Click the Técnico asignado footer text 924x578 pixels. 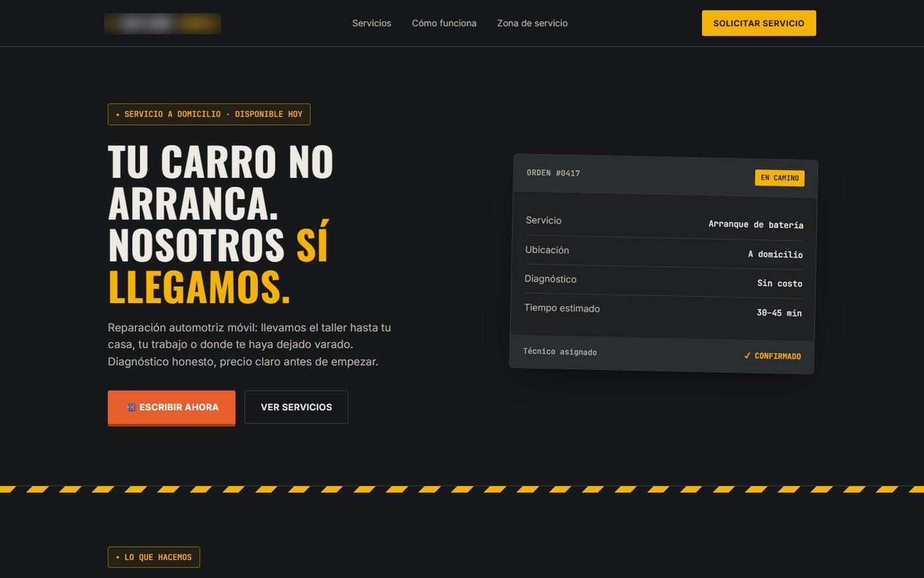(560, 352)
